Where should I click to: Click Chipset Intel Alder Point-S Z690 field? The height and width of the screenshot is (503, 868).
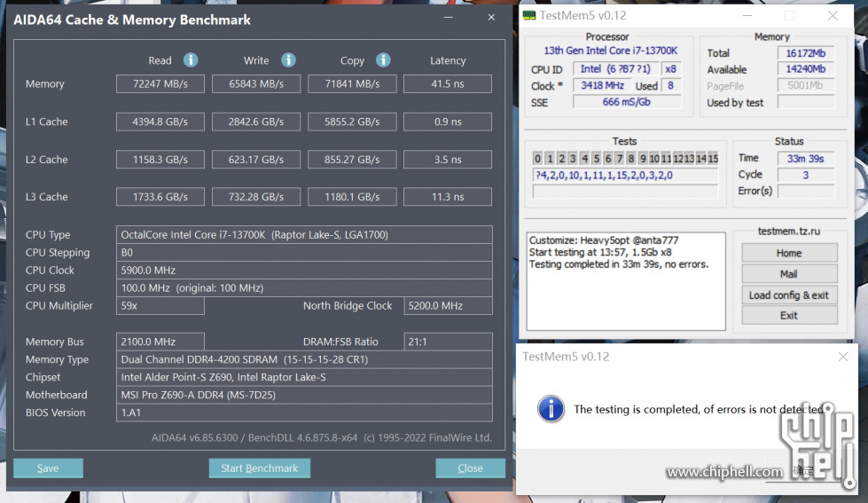[304, 377]
